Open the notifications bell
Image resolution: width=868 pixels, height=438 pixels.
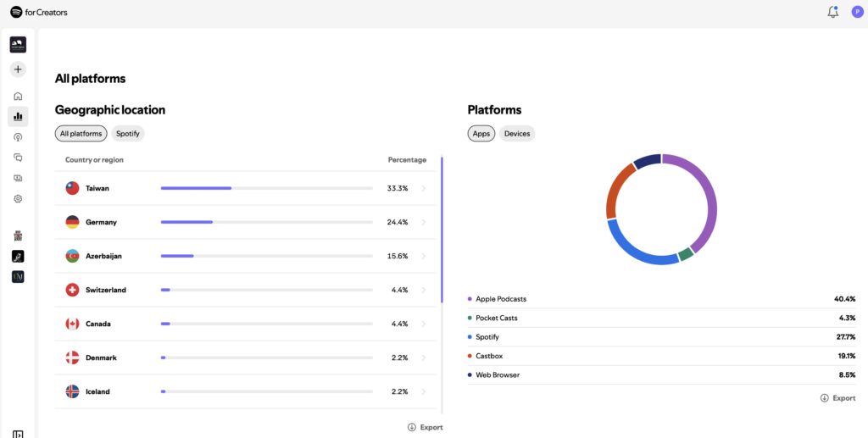click(x=832, y=12)
